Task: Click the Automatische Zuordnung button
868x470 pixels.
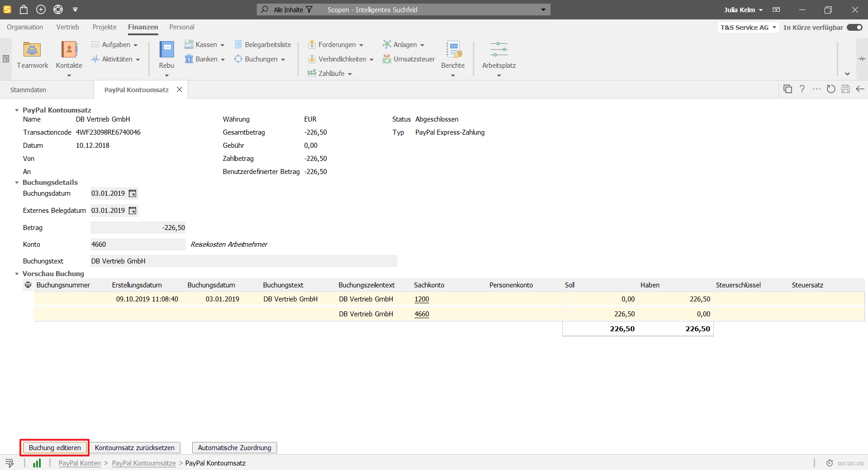Action: pyautogui.click(x=235, y=447)
